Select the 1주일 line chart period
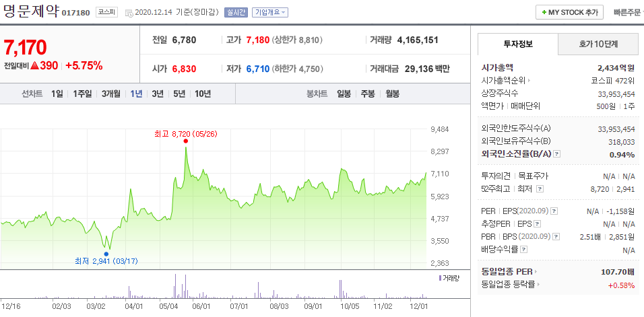This screenshot has width=644, height=317. tap(82, 94)
